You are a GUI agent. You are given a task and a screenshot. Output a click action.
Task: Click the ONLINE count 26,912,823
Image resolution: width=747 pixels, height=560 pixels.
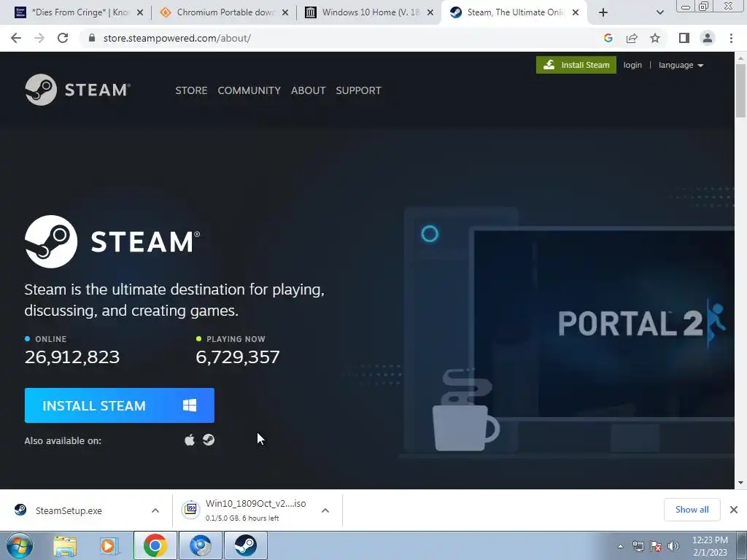[72, 357]
